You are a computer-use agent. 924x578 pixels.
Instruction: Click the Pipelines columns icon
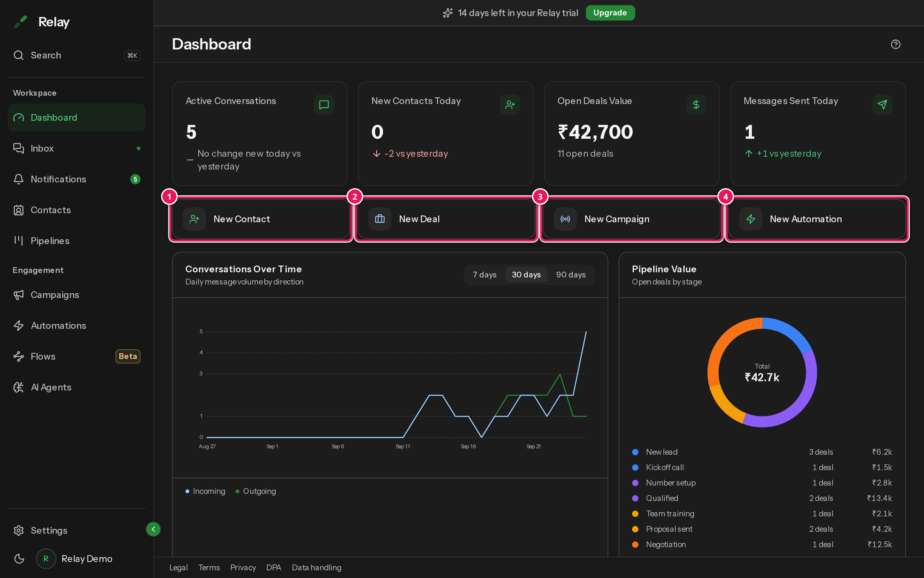click(x=18, y=241)
